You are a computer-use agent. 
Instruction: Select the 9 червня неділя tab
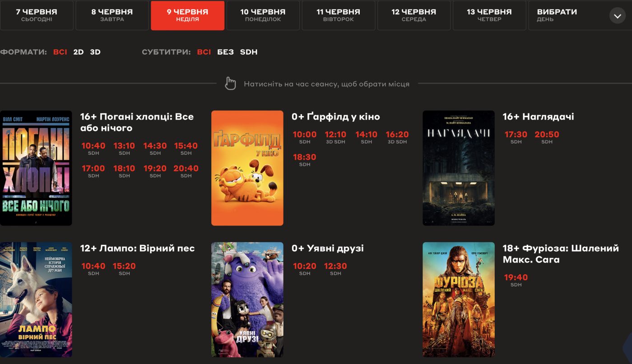187,15
